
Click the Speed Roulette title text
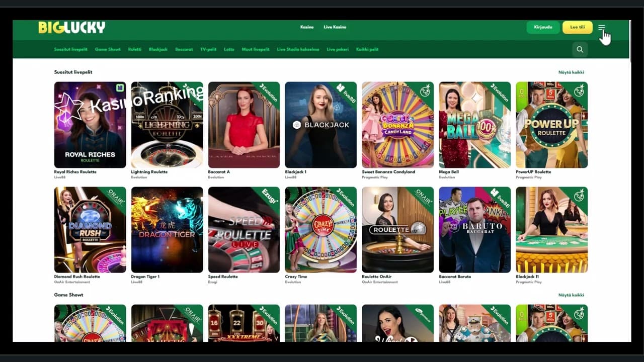click(223, 277)
